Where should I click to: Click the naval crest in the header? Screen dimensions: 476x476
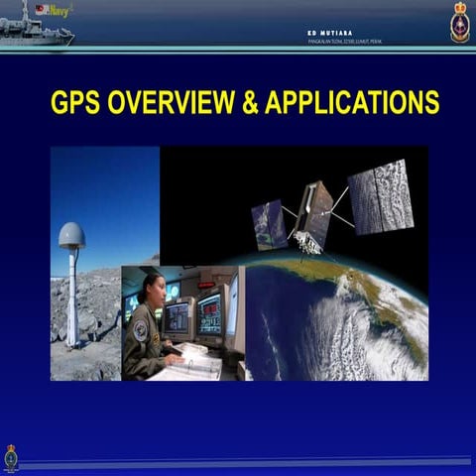pyautogui.click(x=459, y=22)
